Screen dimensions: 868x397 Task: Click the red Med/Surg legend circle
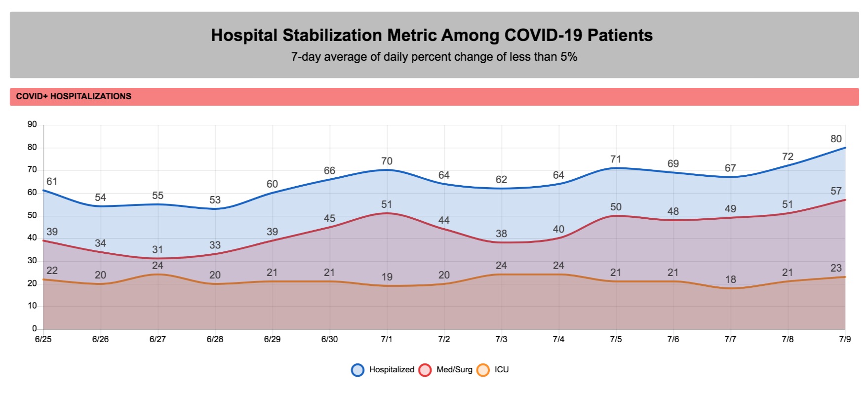[x=425, y=370]
